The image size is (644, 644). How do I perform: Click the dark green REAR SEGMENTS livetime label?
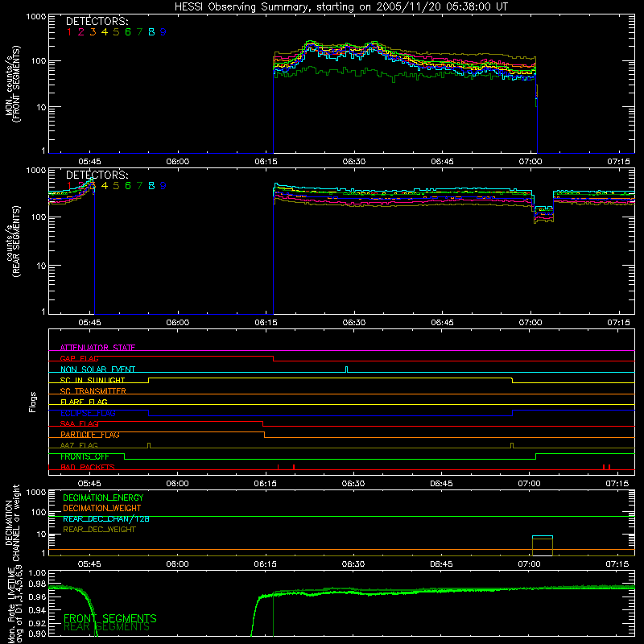tap(107, 627)
